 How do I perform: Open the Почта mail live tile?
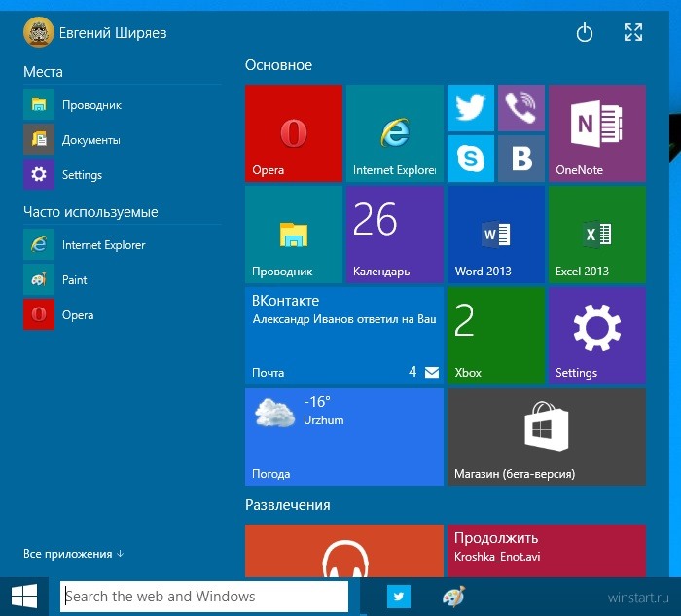344,336
